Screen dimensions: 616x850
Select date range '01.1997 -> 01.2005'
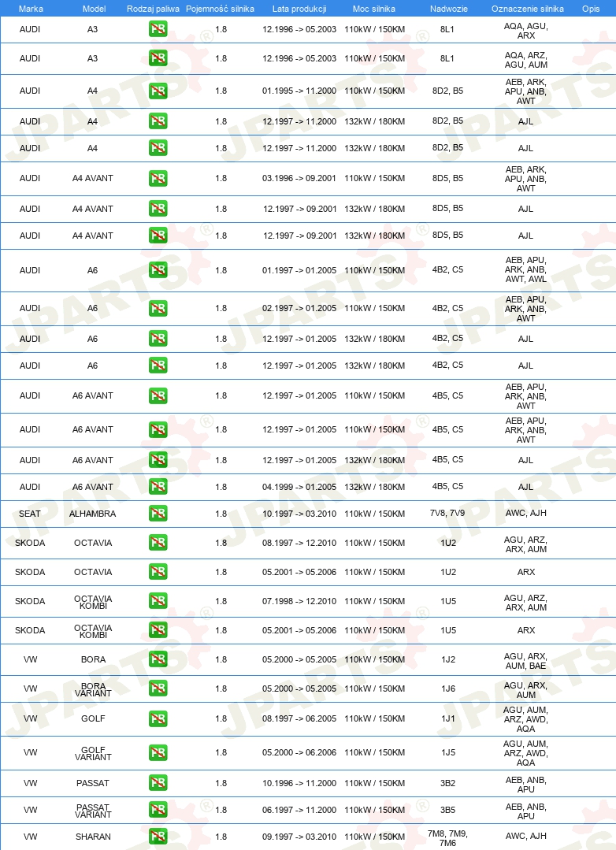click(299, 270)
